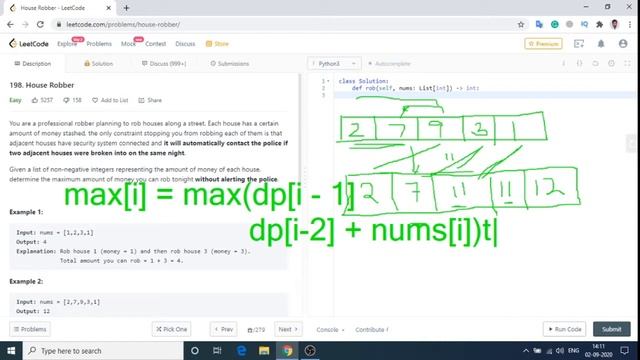Toggle fullscreen editor mode
The width and height of the screenshot is (640, 360).
click(x=627, y=64)
